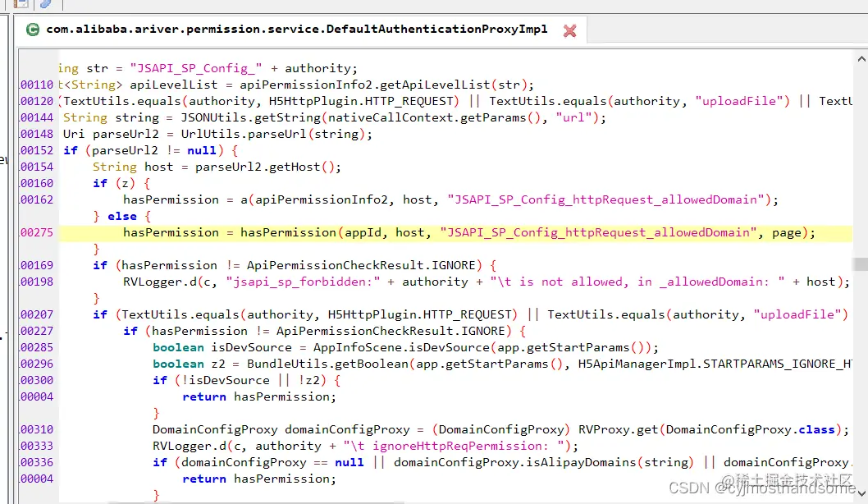Click line number 00300

[37, 380]
